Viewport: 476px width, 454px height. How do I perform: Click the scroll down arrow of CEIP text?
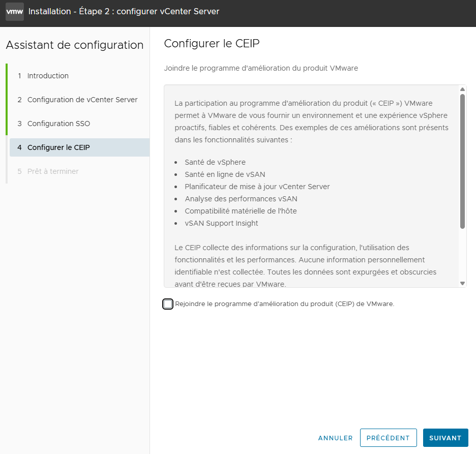[x=462, y=284]
